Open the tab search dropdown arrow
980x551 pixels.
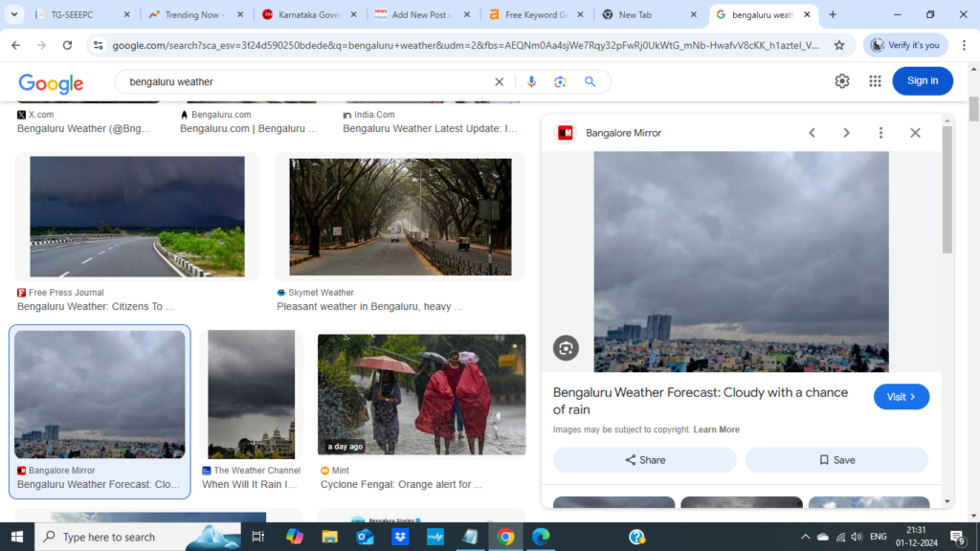[x=13, y=14]
